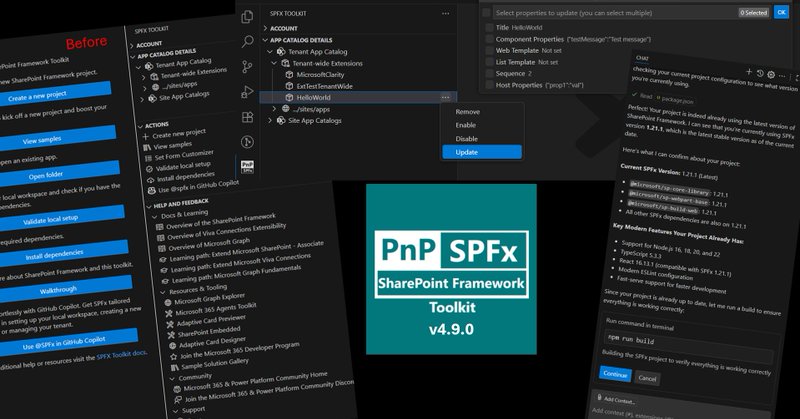
Task: Collapse the Resources & Tooling group
Action: (163, 292)
